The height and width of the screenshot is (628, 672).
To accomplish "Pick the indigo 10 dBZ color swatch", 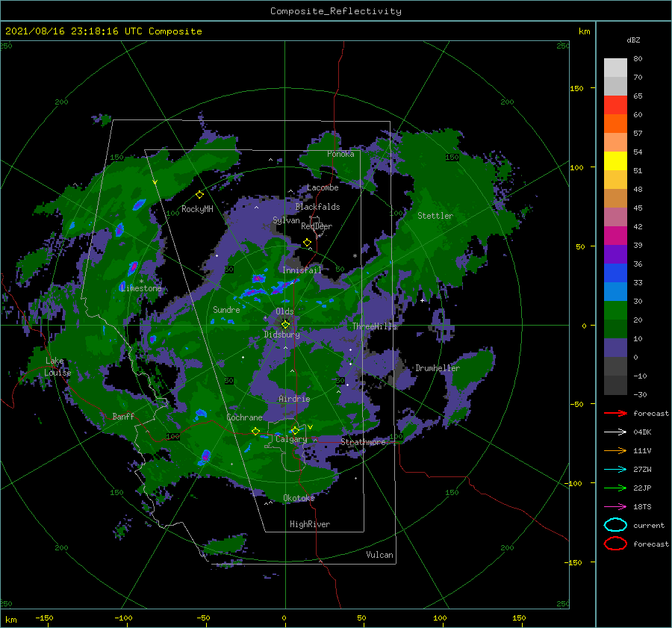I will tap(615, 348).
